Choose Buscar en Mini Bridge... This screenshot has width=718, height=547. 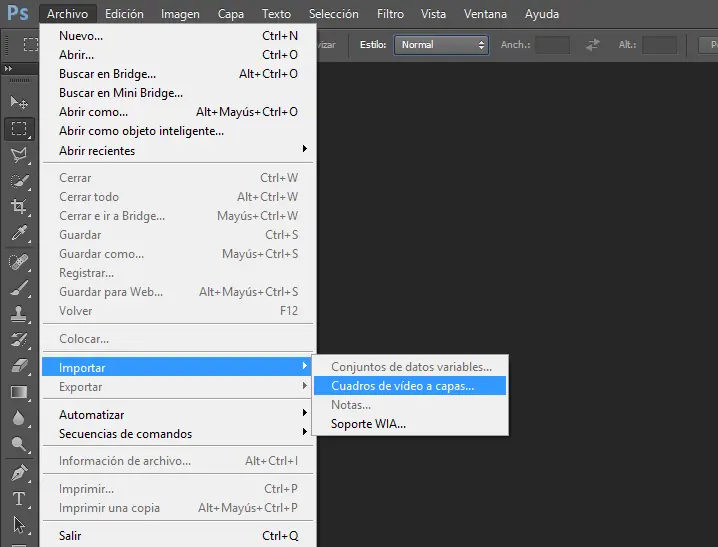point(178,93)
